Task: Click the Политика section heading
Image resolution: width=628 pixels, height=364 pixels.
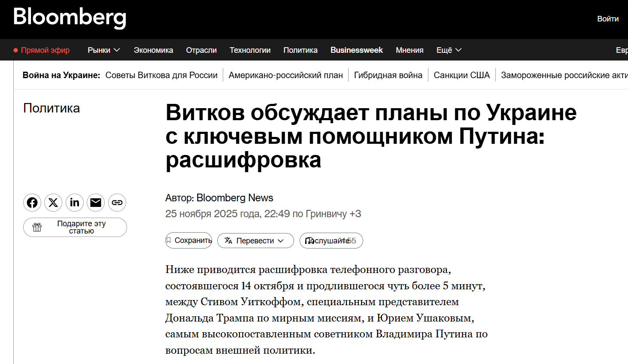Action: (52, 108)
